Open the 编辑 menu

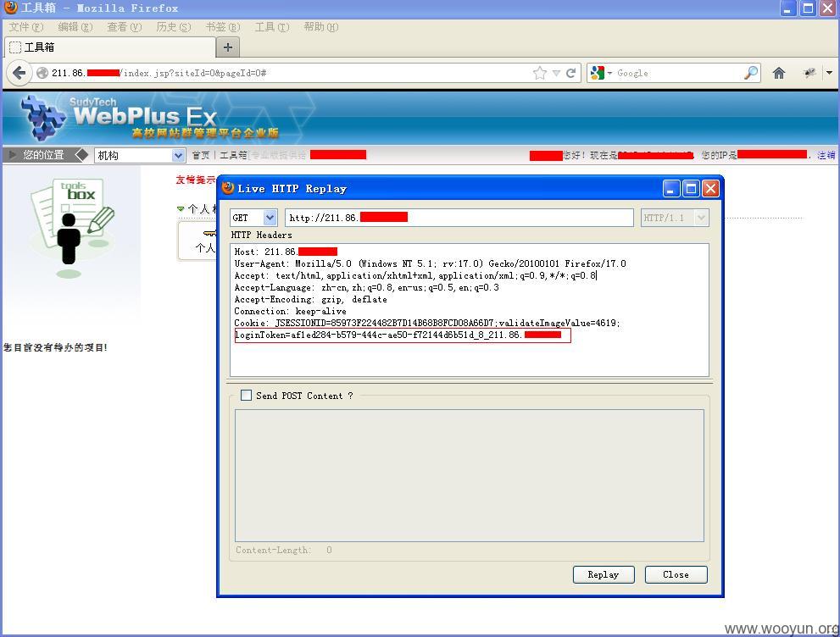click(x=75, y=27)
